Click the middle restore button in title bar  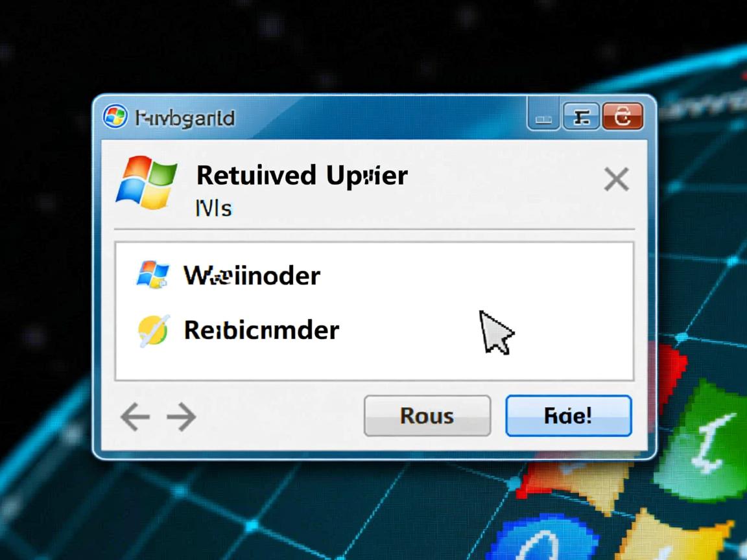pos(581,116)
